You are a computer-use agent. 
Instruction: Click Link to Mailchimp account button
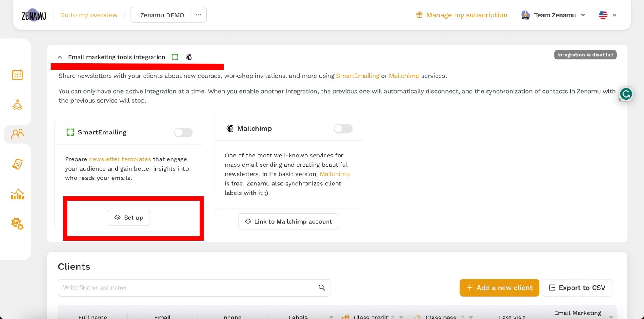click(x=289, y=221)
